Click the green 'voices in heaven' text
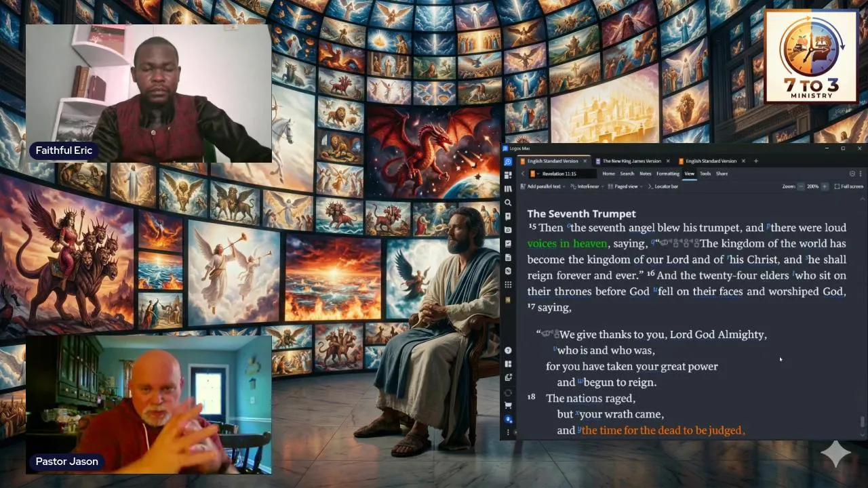Screen dimensions: 868x488 (567, 243)
